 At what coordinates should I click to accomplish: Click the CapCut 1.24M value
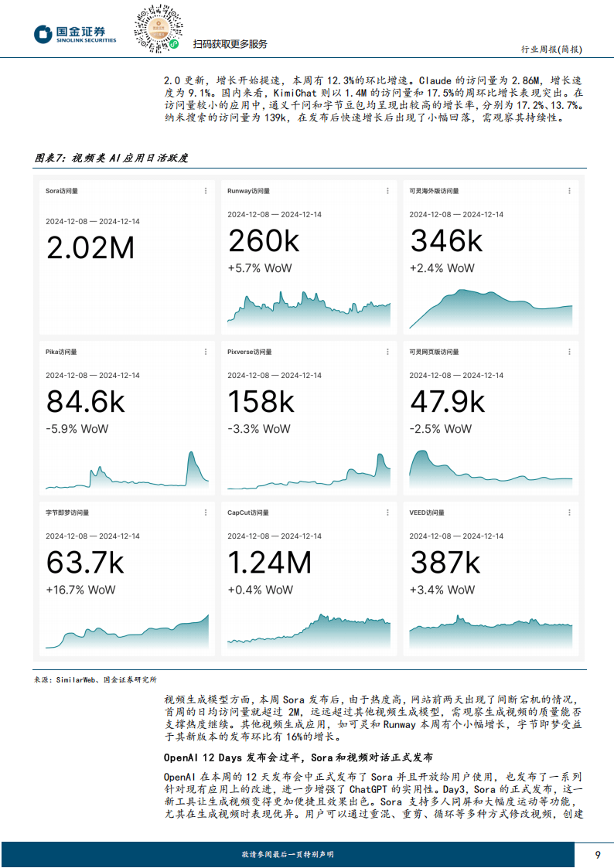pos(270,563)
